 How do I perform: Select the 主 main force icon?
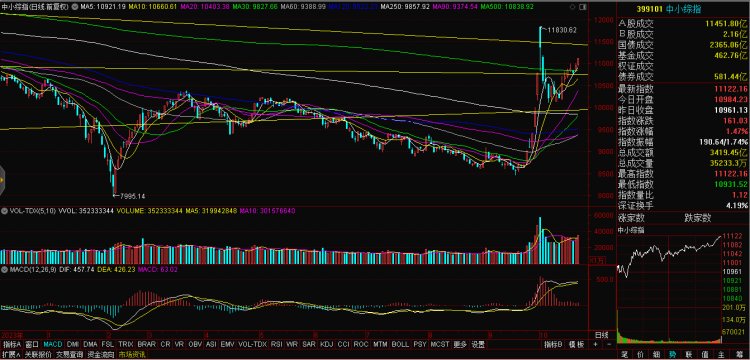coord(720,355)
